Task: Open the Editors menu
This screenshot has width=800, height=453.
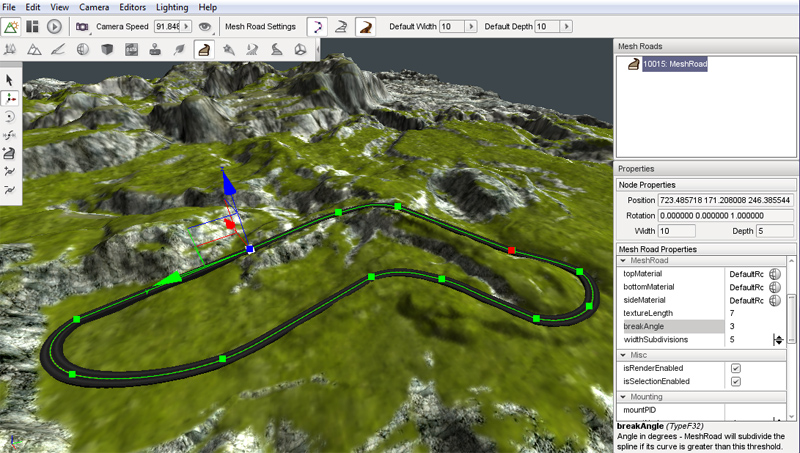Action: (132, 7)
